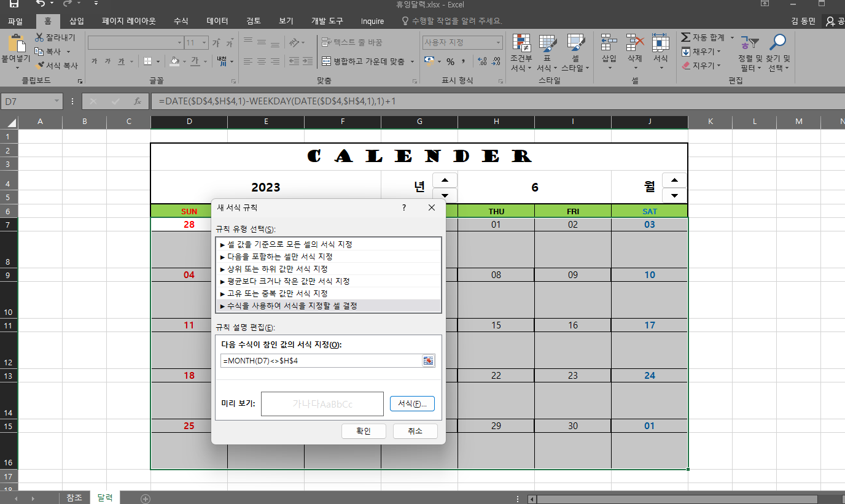845x504 pixels.
Task: Toggle wrap text (텍스트 줄 바꿈)
Action: [x=352, y=42]
